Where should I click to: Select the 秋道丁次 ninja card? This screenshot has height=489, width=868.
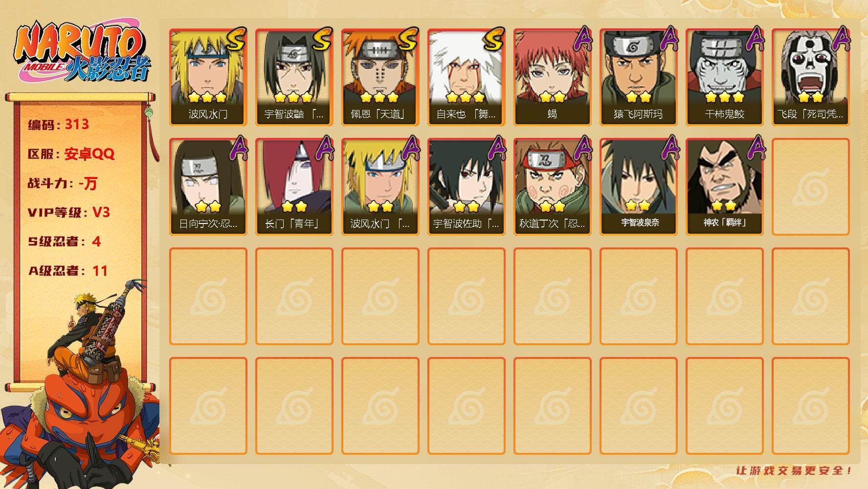pos(553,187)
